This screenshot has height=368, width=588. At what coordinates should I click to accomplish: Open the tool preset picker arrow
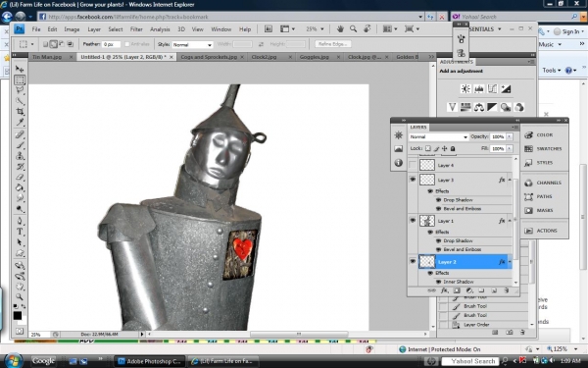pos(32,44)
